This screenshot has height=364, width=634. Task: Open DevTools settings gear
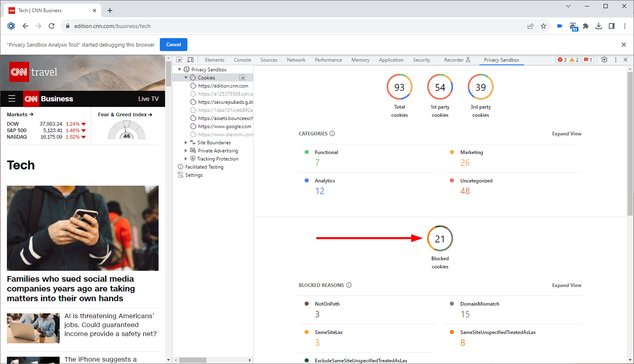(604, 60)
